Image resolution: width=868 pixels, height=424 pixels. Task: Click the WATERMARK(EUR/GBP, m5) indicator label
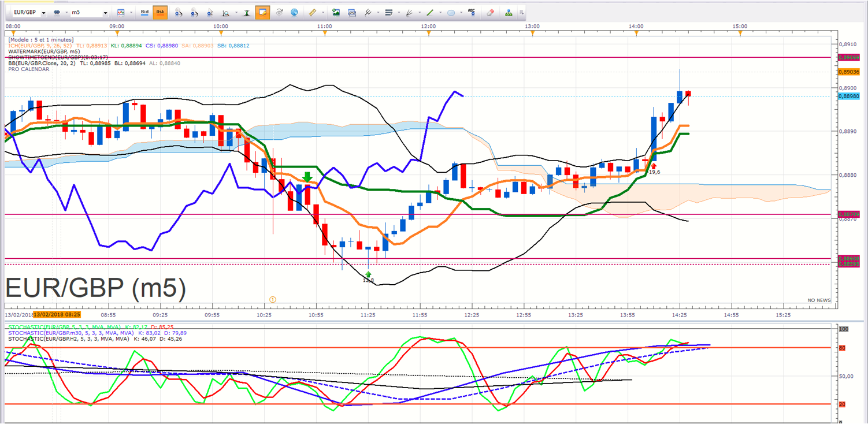(44, 51)
